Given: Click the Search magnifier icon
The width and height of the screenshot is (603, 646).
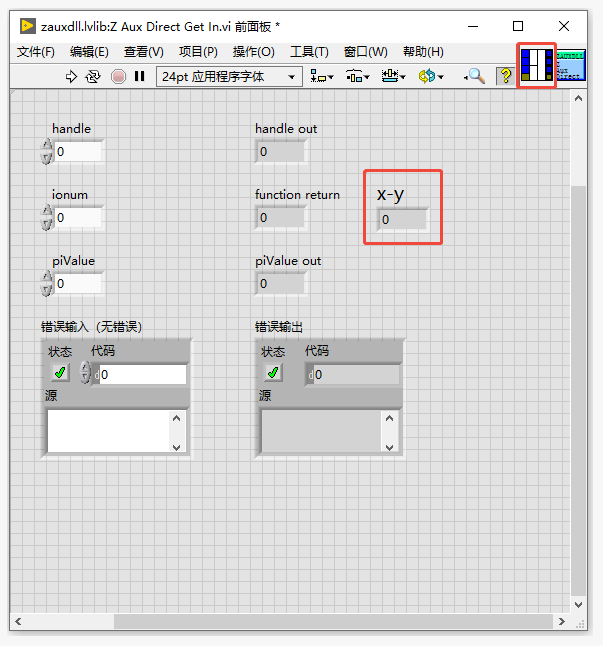Looking at the screenshot, I should [x=475, y=76].
